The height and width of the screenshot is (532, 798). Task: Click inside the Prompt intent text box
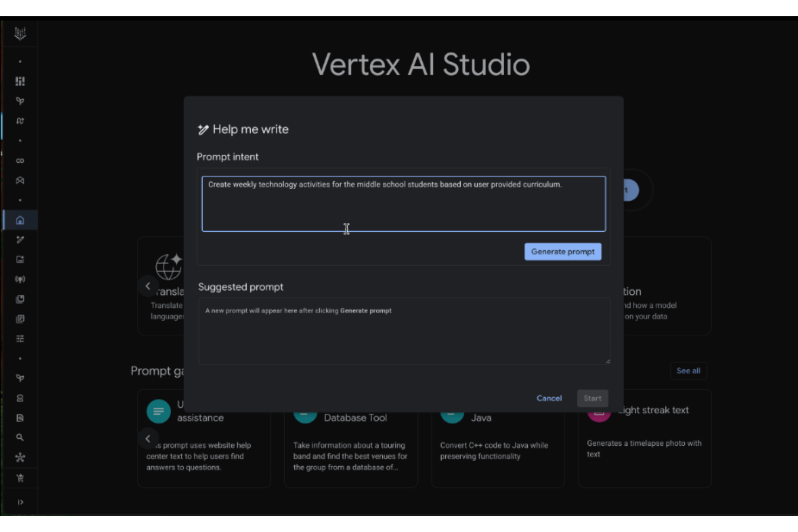pos(403,204)
